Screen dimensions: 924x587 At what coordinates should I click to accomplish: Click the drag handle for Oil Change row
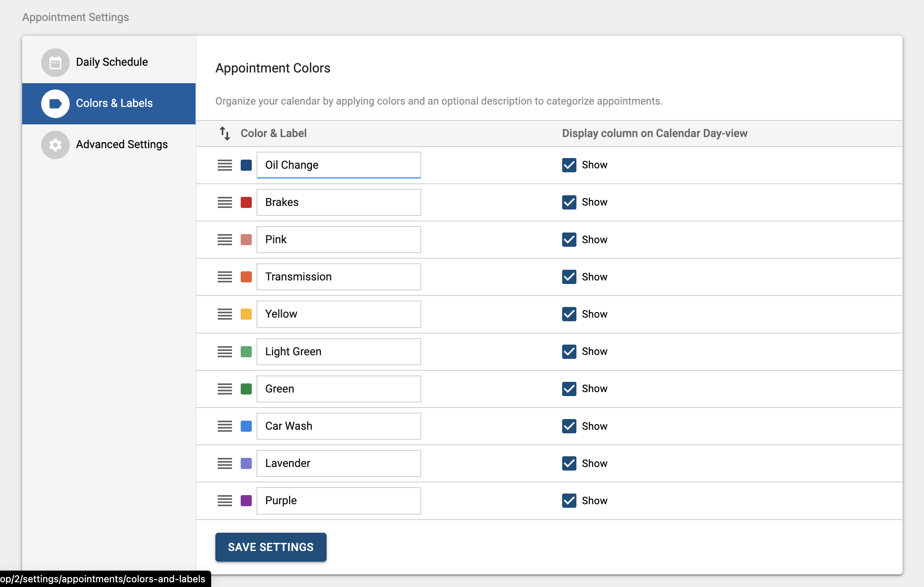[x=225, y=165]
